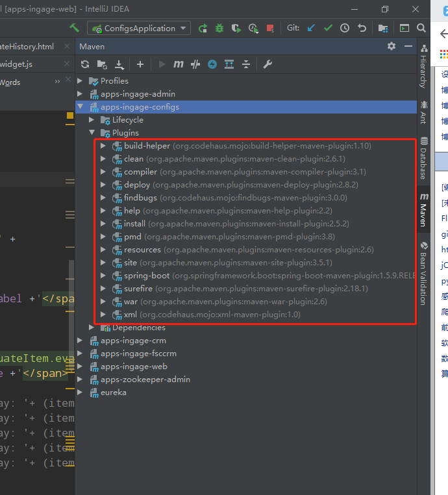The height and width of the screenshot is (495, 448).
Task: Reimport all Maven projects
Action: pyautogui.click(x=85, y=64)
